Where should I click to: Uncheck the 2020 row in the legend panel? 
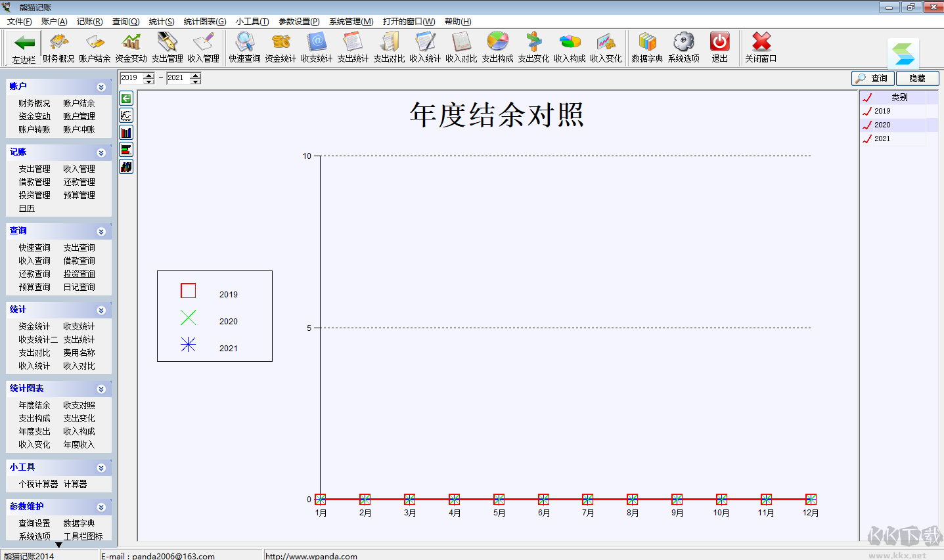coord(868,124)
